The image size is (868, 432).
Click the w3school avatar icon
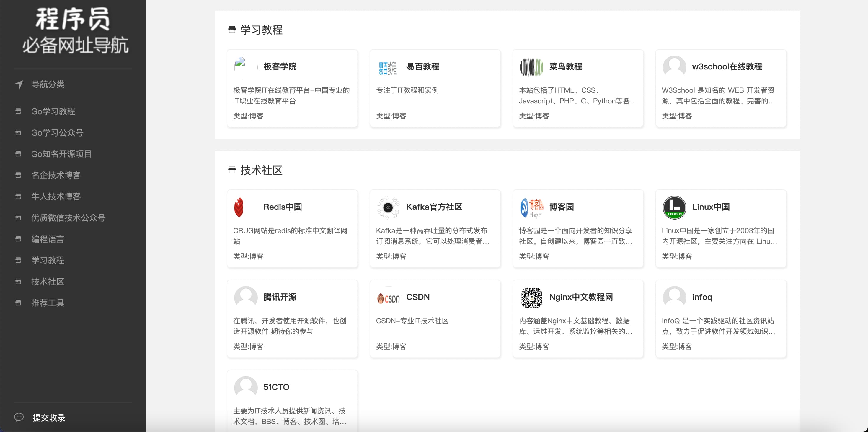click(x=674, y=67)
